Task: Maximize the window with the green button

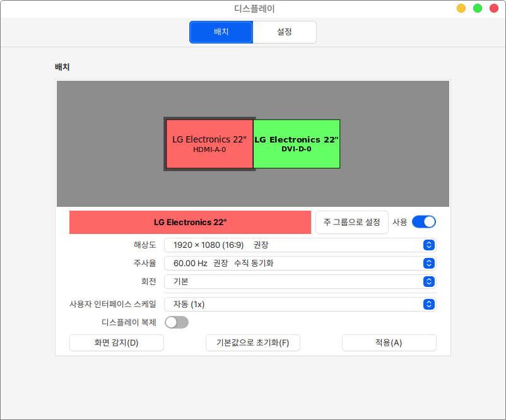Action: [478, 8]
